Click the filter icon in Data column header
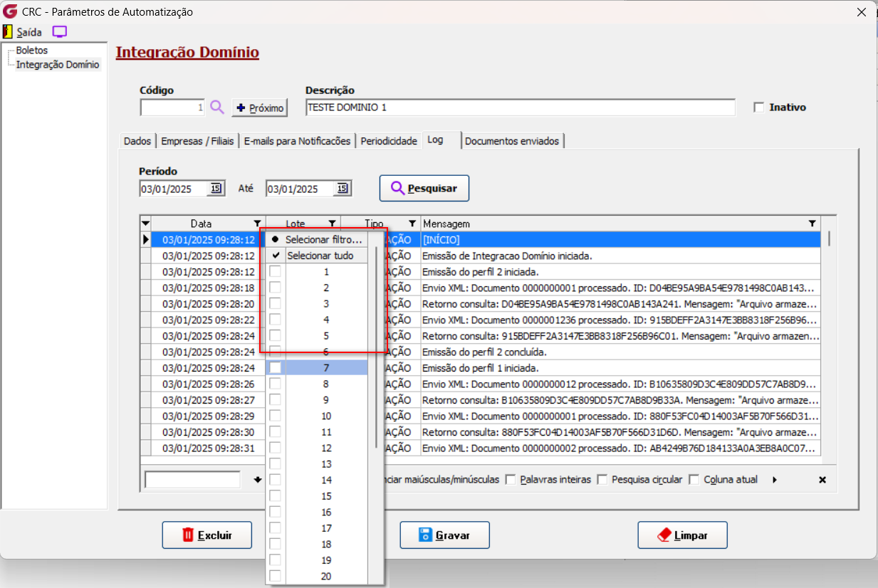878x588 pixels. coord(257,224)
